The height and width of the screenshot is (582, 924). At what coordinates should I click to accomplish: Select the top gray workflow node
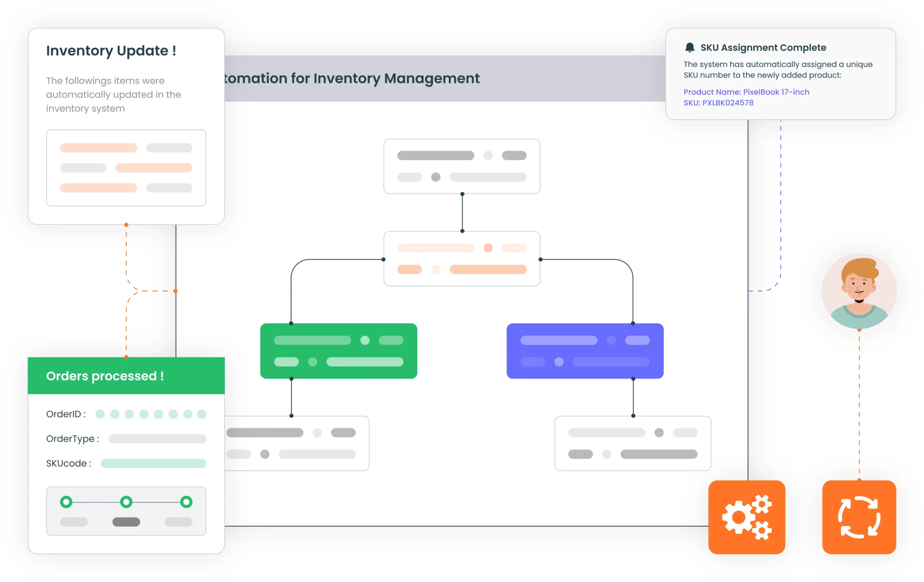click(462, 166)
